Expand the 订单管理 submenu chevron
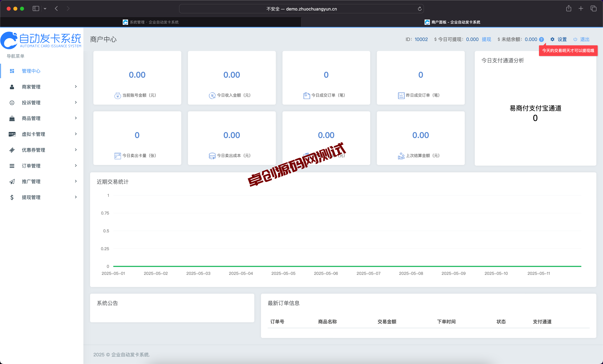The image size is (603, 364). point(76,166)
